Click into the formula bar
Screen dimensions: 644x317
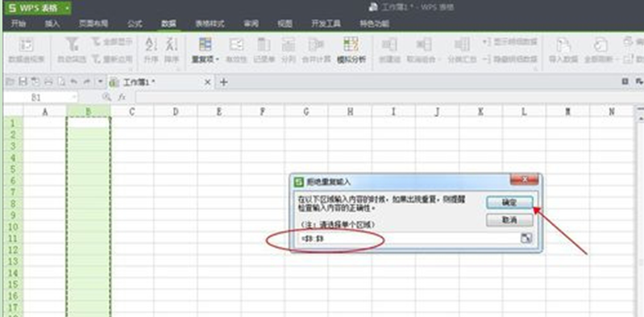point(389,97)
